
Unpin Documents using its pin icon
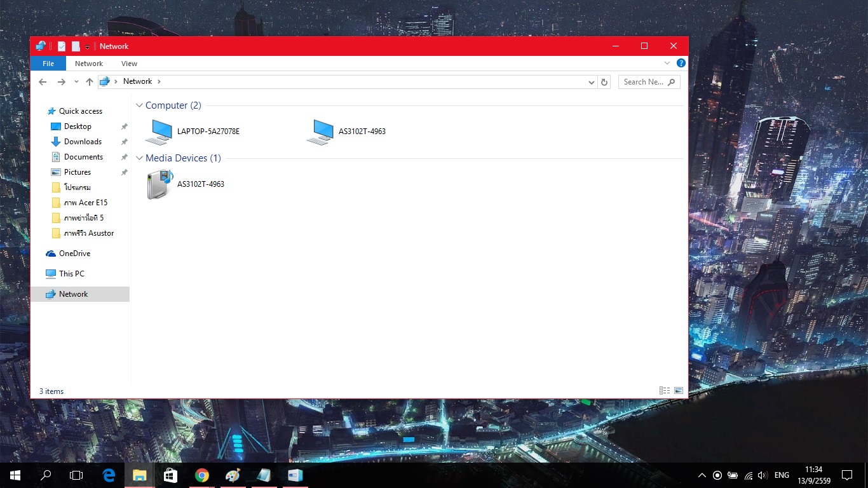tap(125, 157)
